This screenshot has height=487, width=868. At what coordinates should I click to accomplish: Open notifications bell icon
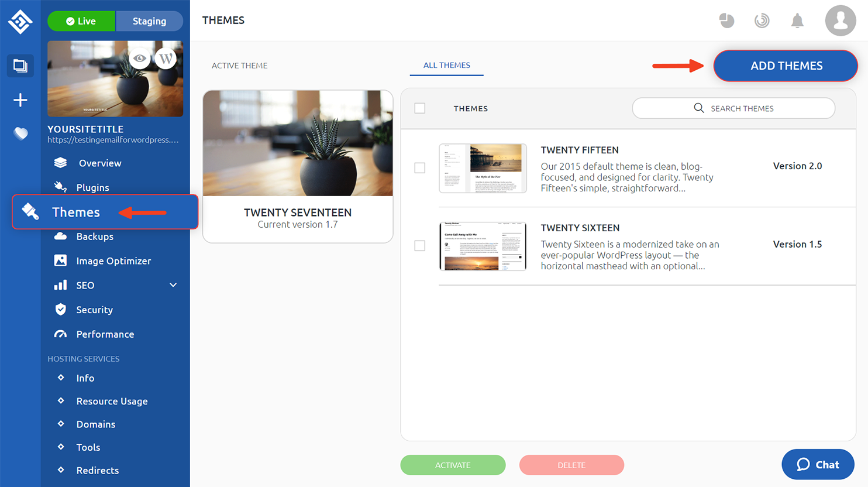(x=797, y=21)
